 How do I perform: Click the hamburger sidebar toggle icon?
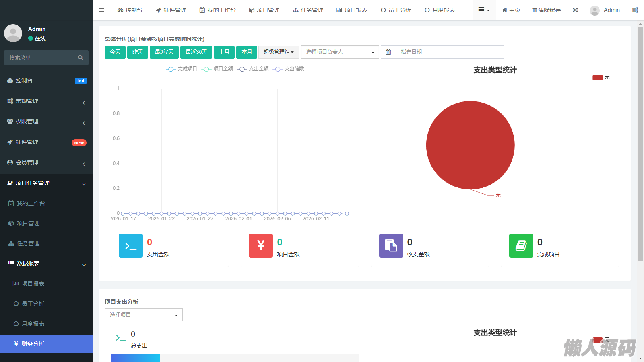click(x=101, y=10)
